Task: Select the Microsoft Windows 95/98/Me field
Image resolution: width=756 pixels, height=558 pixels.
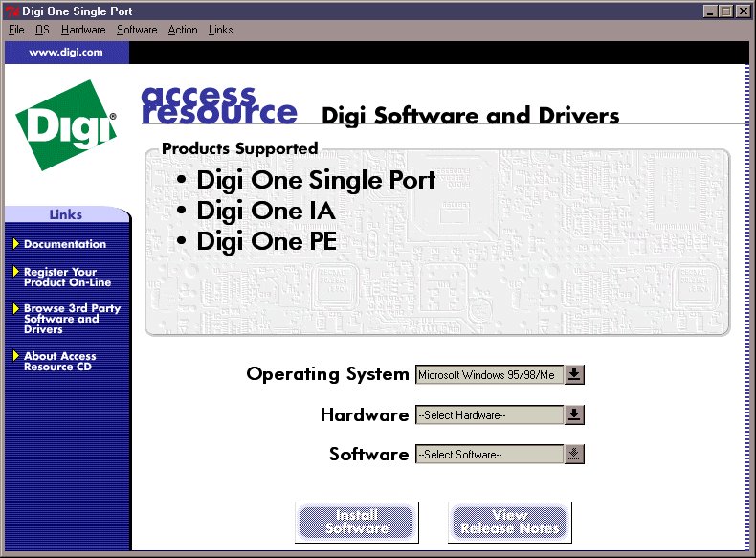Action: click(x=488, y=375)
